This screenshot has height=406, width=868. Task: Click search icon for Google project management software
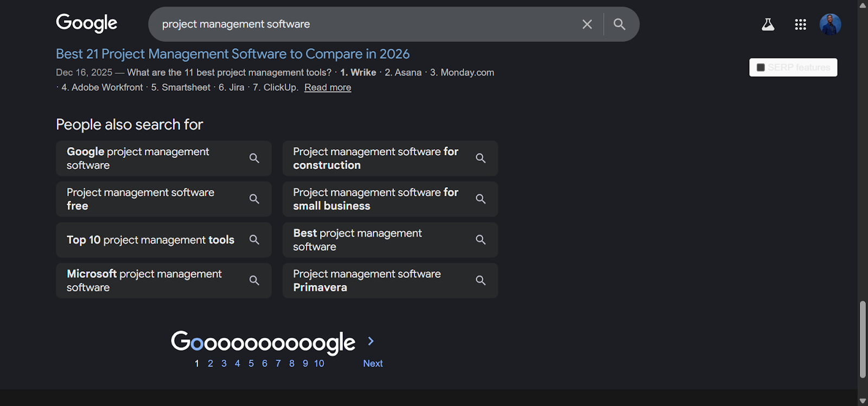click(254, 158)
